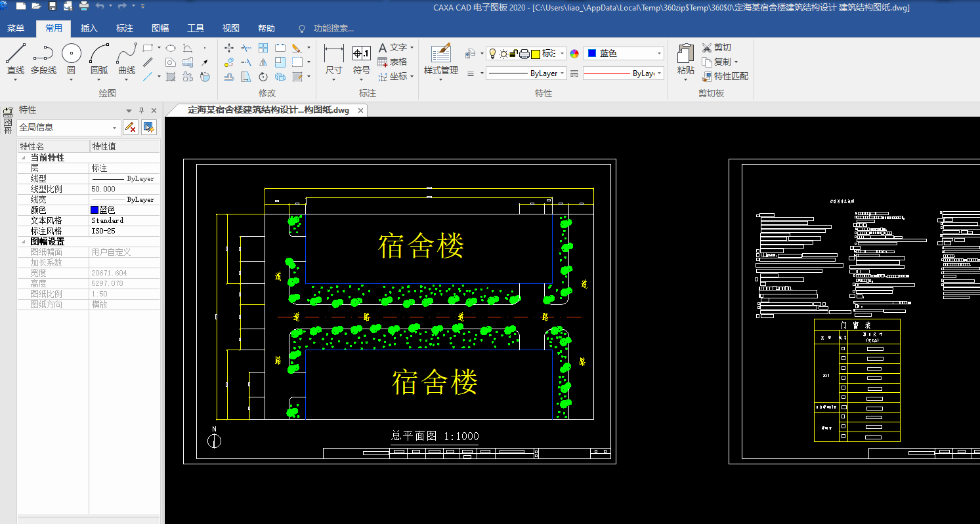This screenshot has width=980, height=524.
Task: Switch to the 插入 ribbon tab
Action: [89, 28]
